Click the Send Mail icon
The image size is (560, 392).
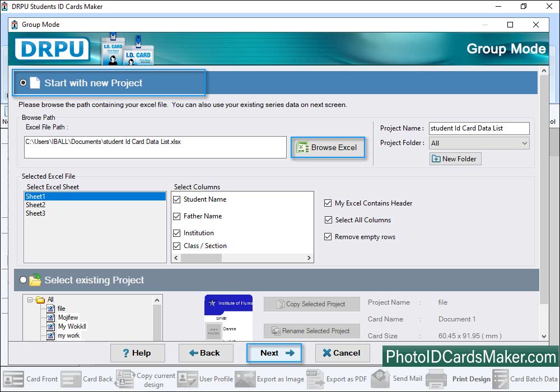point(381,379)
